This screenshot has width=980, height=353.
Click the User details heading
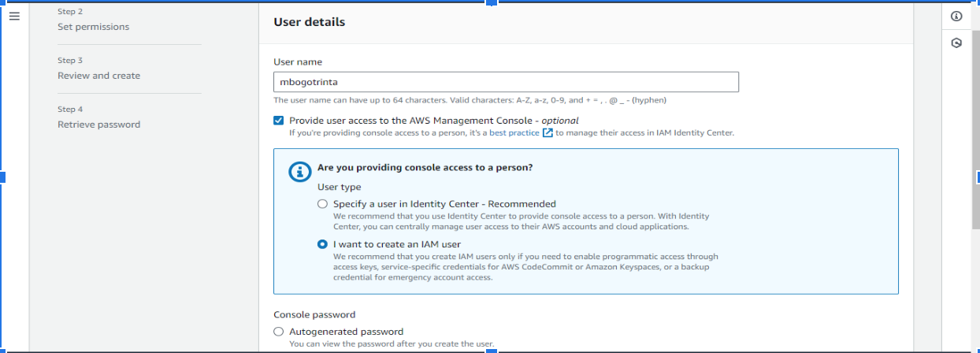point(309,22)
